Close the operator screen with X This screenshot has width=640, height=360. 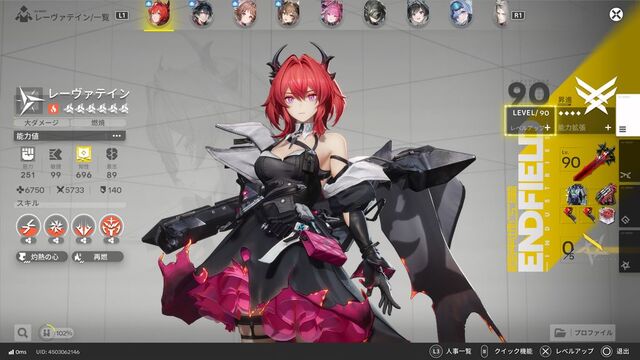tap(616, 14)
